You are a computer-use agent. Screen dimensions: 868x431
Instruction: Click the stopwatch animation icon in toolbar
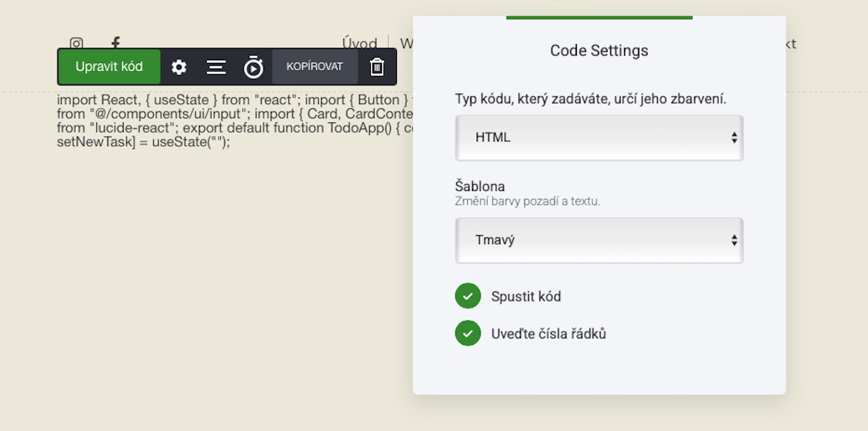[x=253, y=67]
